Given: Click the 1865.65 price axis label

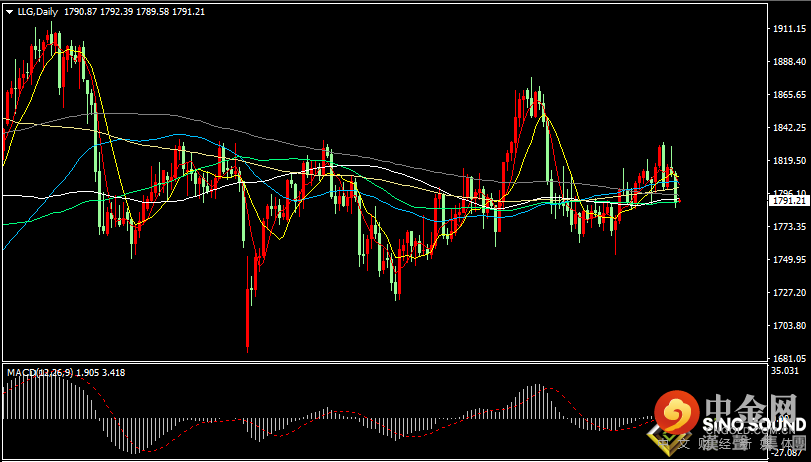Looking at the screenshot, I should (788, 95).
